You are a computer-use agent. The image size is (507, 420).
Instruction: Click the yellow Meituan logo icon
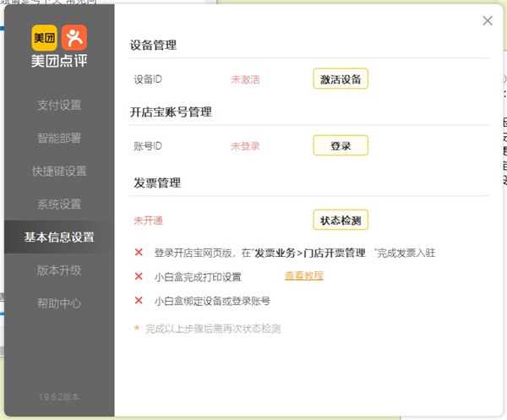pyautogui.click(x=45, y=37)
